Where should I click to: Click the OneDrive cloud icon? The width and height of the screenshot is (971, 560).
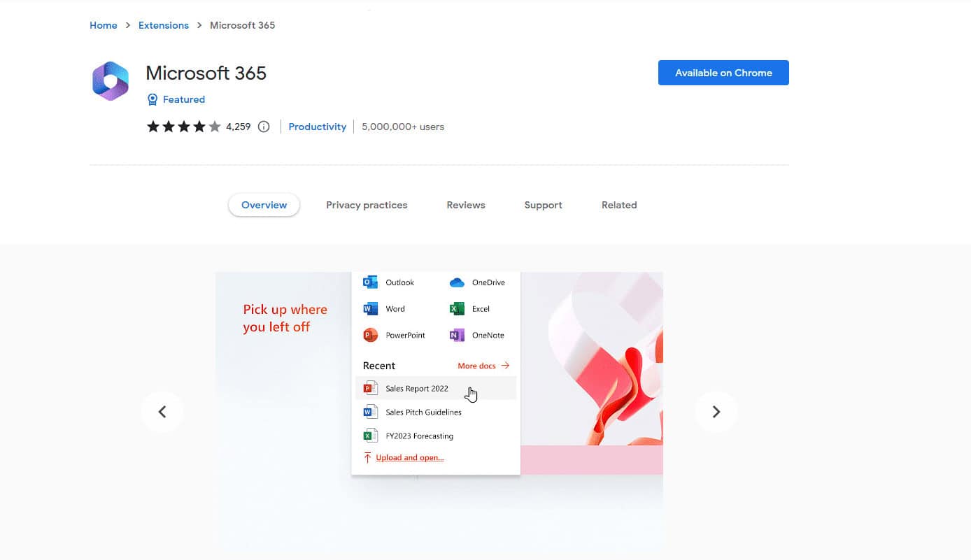click(x=457, y=282)
